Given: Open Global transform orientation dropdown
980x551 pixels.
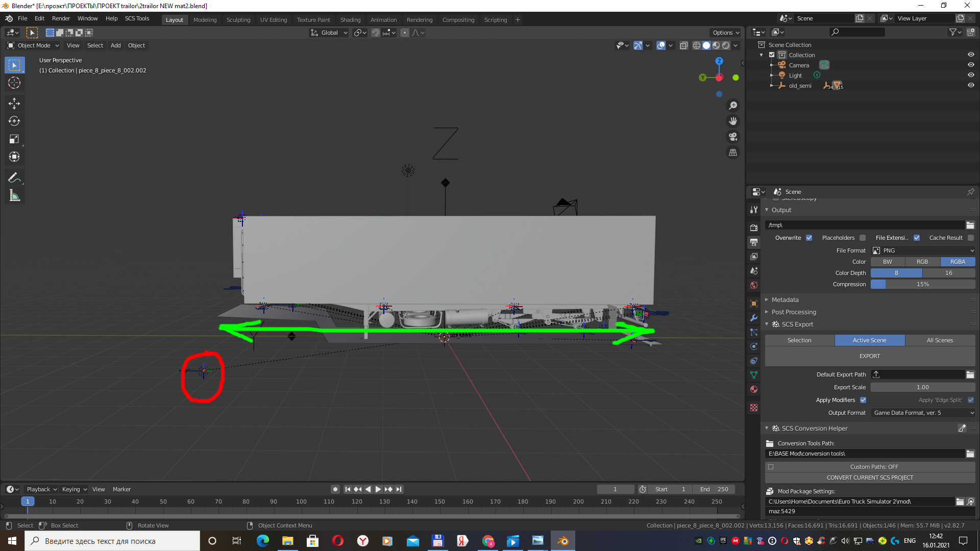Looking at the screenshot, I should pyautogui.click(x=329, y=33).
